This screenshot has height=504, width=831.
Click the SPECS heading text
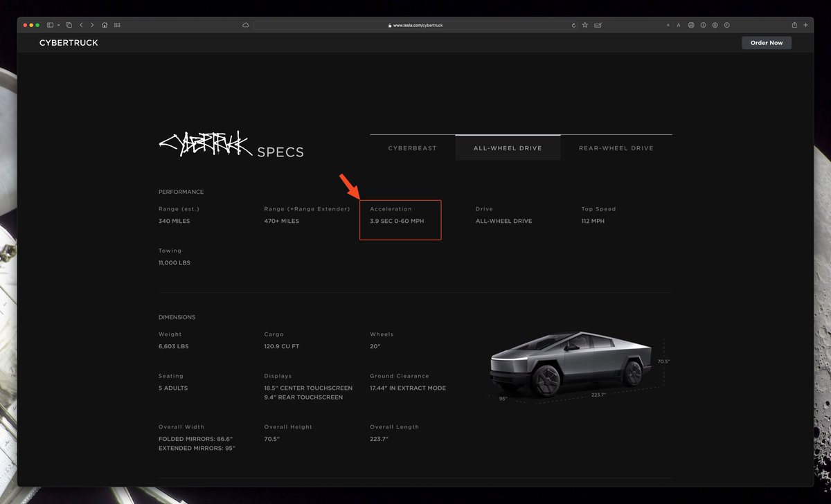tap(280, 152)
